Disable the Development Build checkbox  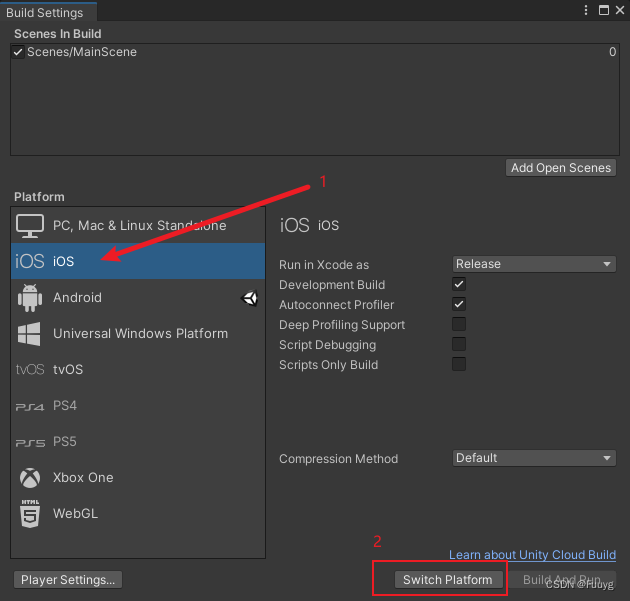point(459,284)
